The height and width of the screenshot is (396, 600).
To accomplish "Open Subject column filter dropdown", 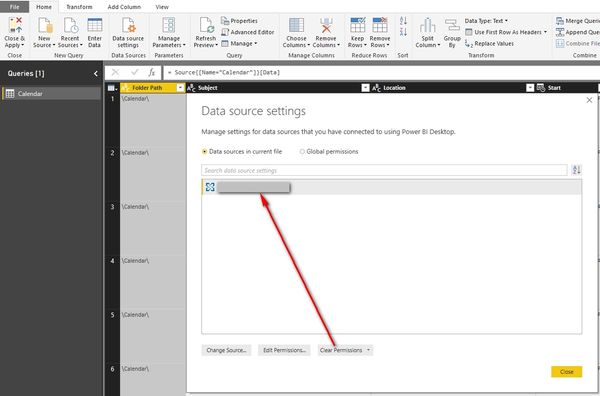I will [365, 88].
